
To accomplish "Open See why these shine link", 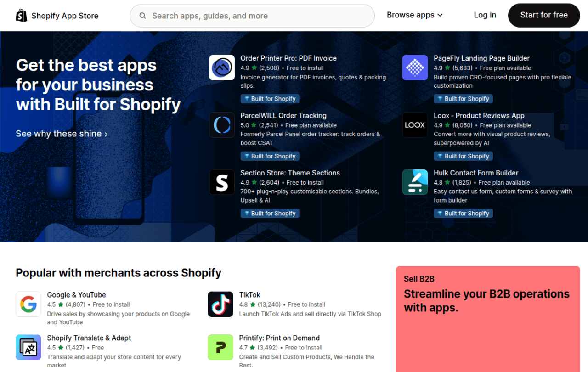I will [62, 134].
